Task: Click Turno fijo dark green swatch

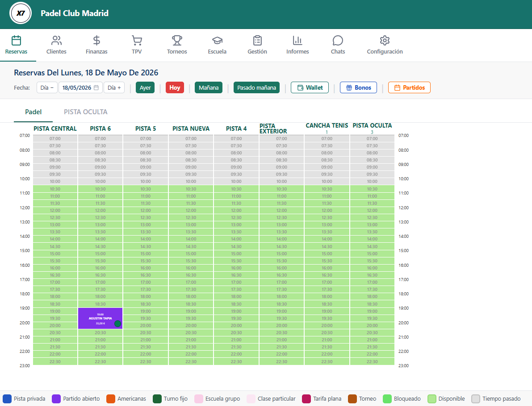Action: click(157, 398)
